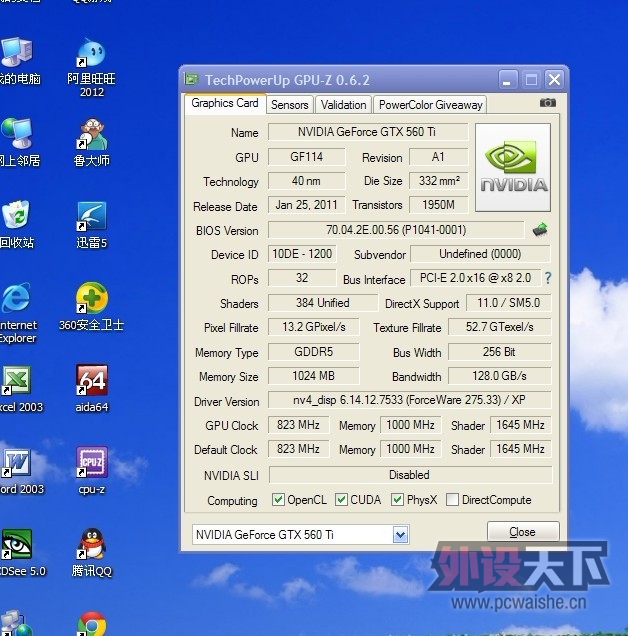Viewport: 628px width, 636px height.
Task: Open the aida64 desktop shortcut
Action: (x=92, y=388)
